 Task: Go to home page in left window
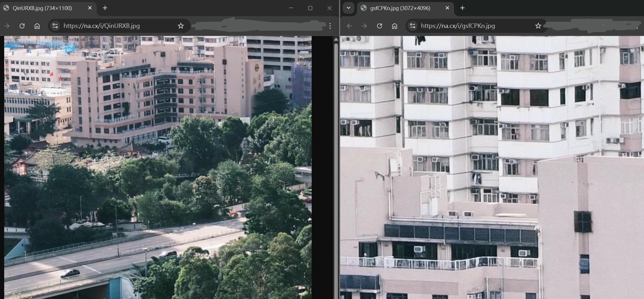(x=37, y=26)
